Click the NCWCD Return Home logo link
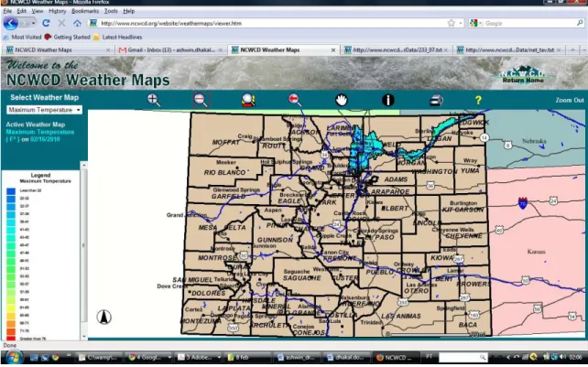Viewport: 588px width, 367px height. click(x=523, y=75)
